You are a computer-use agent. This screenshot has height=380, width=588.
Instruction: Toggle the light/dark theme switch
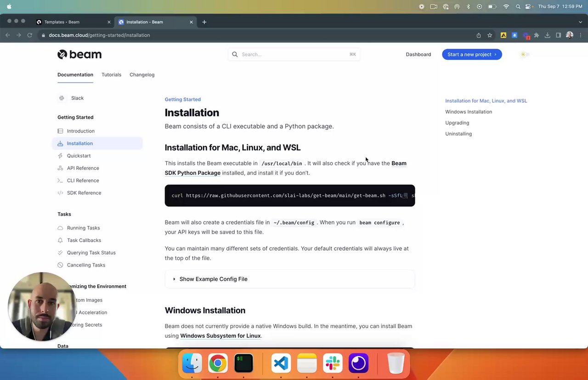coord(525,54)
